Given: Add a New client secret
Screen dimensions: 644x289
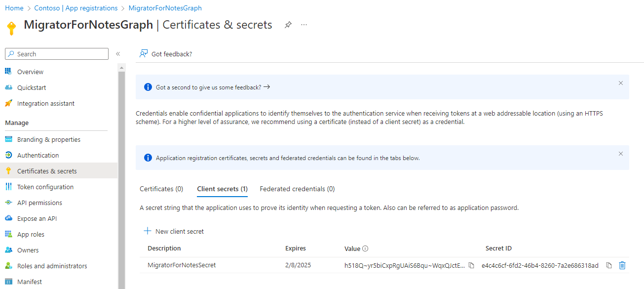Looking at the screenshot, I should tap(174, 231).
